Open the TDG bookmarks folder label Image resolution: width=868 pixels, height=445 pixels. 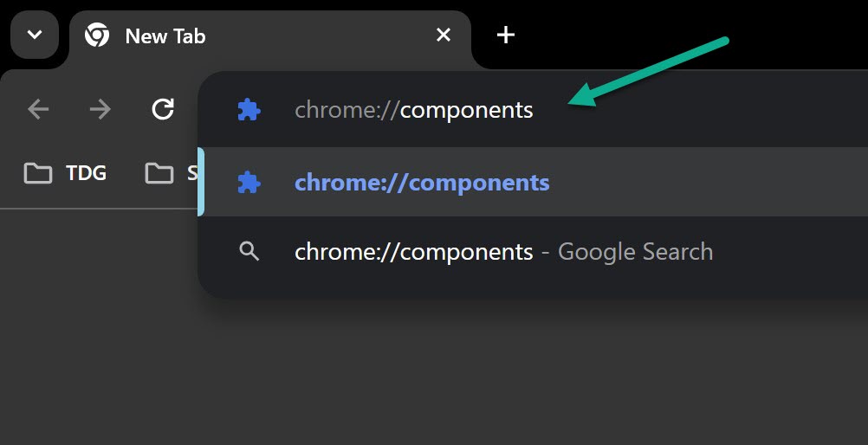click(x=86, y=173)
